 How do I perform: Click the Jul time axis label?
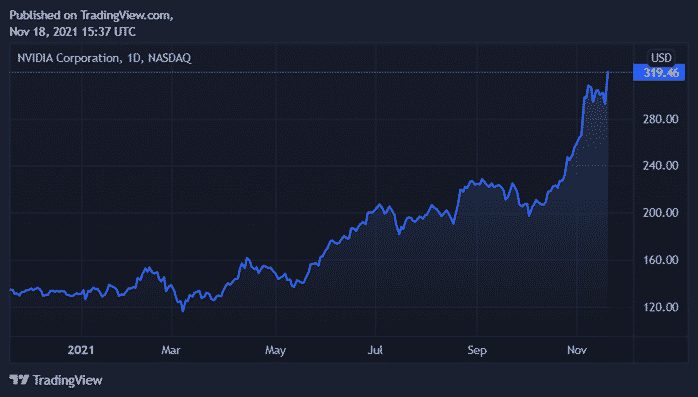click(375, 350)
